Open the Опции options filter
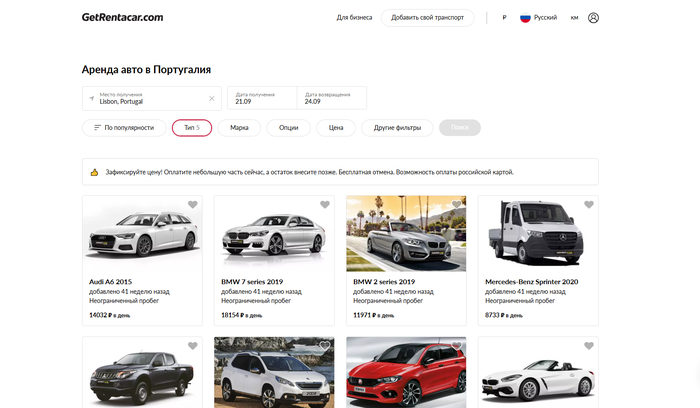Viewport: 700px width, 408px height. 288,128
